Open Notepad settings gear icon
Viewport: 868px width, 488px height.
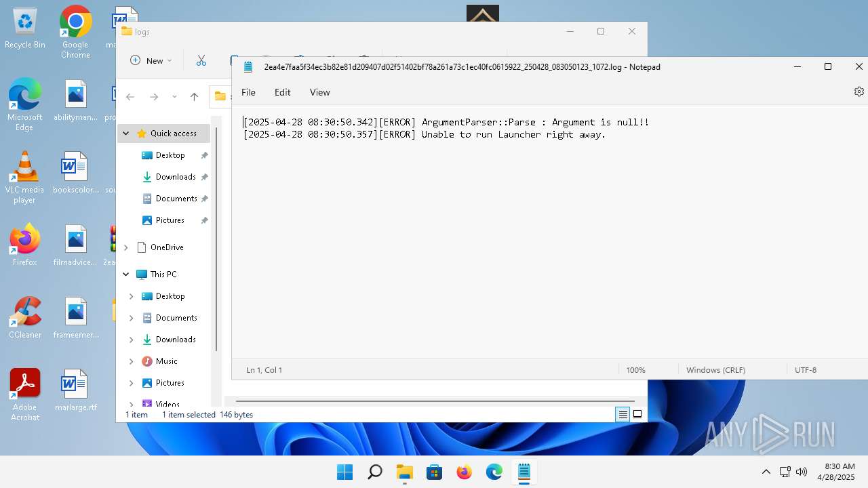pos(859,92)
